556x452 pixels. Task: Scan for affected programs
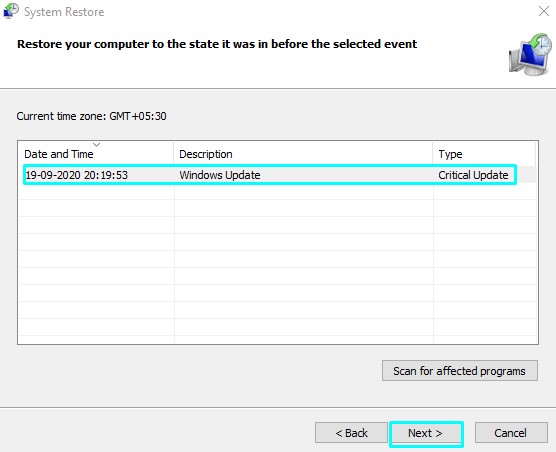[460, 371]
